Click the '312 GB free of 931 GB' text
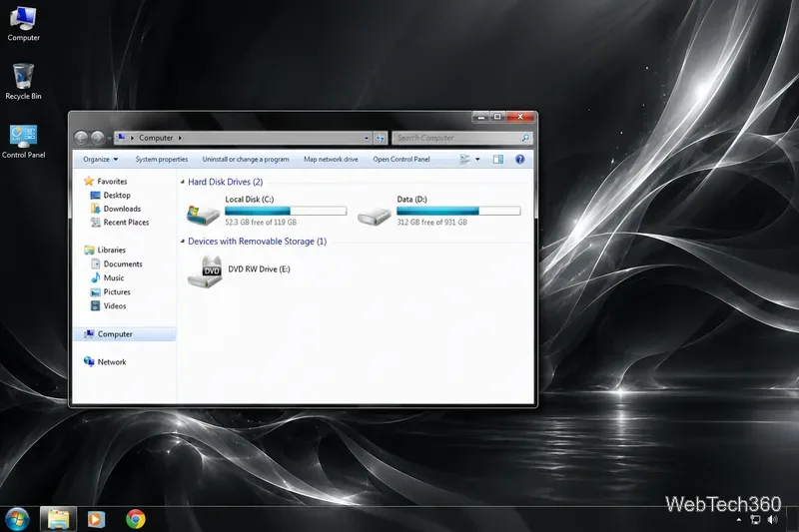The width and height of the screenshot is (799, 532). (432, 223)
